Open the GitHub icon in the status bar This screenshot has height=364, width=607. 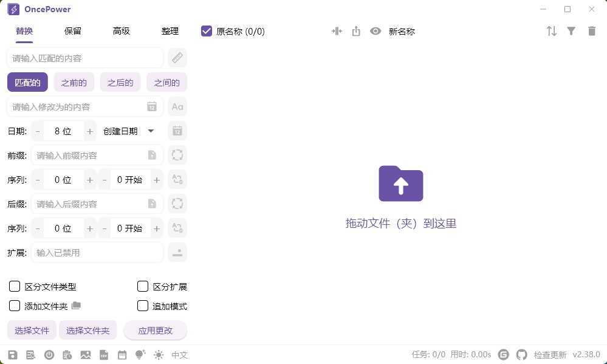pyautogui.click(x=522, y=355)
